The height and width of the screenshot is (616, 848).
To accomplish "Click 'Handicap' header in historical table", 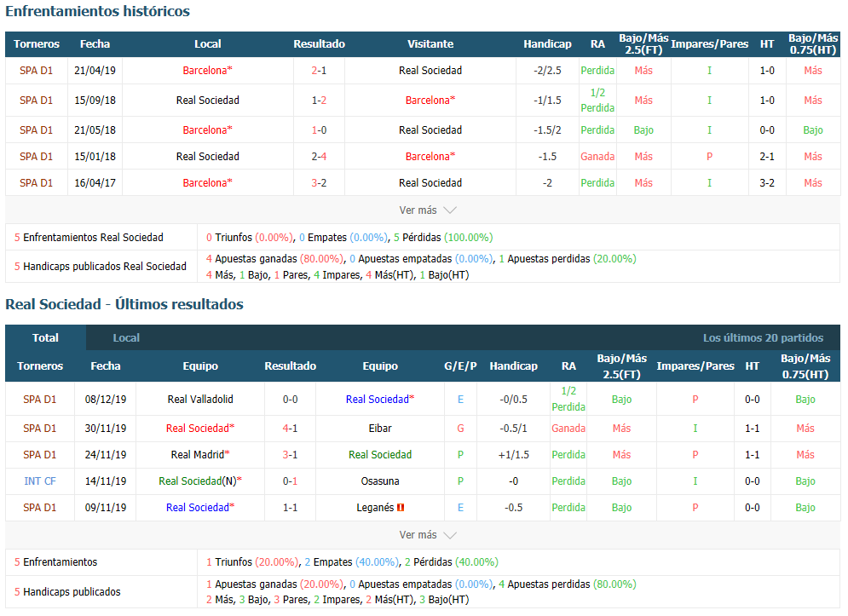I will pos(547,44).
